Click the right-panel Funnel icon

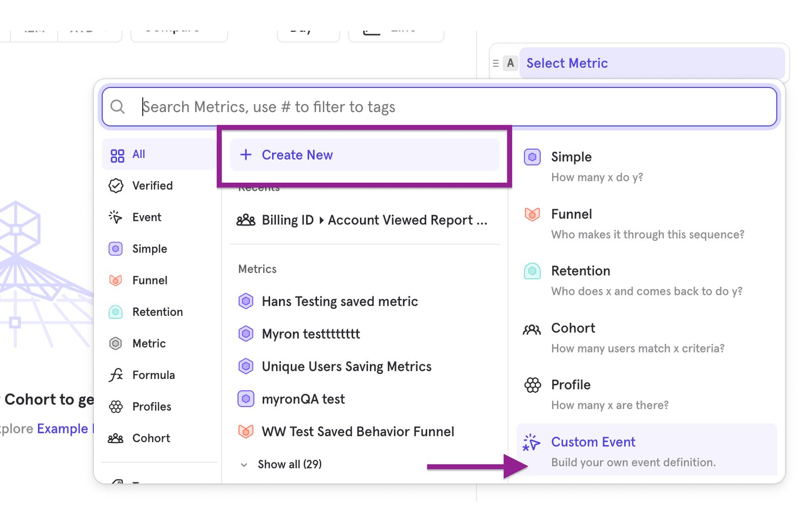click(x=532, y=214)
